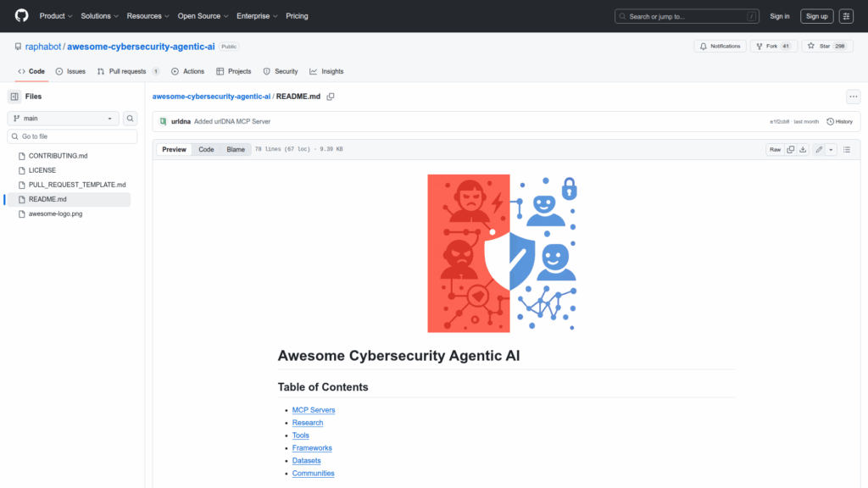Click the pencil edit file icon
The image size is (868, 488).
[819, 150]
